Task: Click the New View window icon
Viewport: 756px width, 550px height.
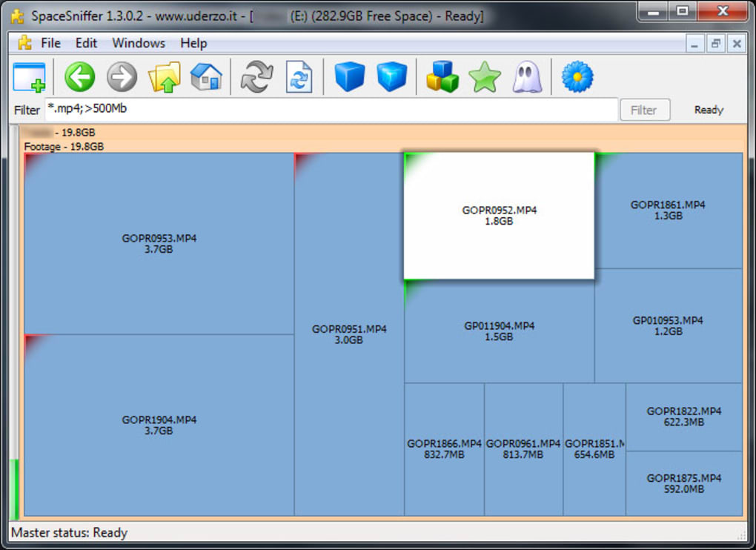Action: point(29,77)
